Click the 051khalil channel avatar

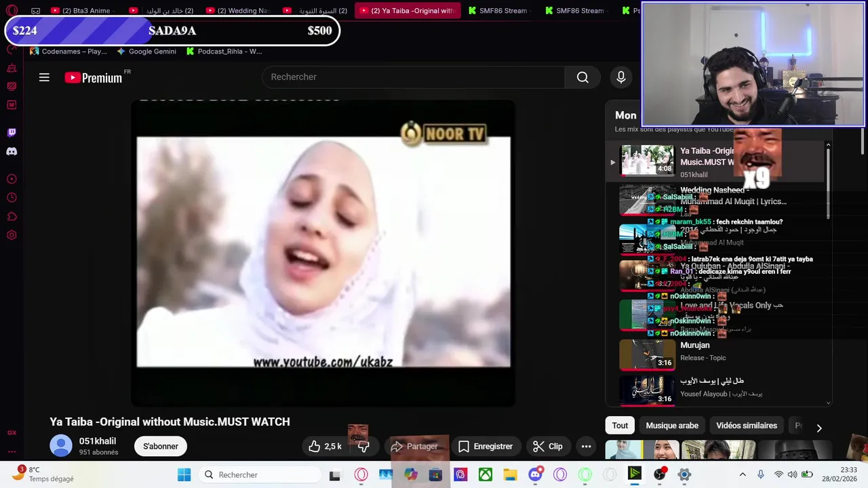pos(61,446)
